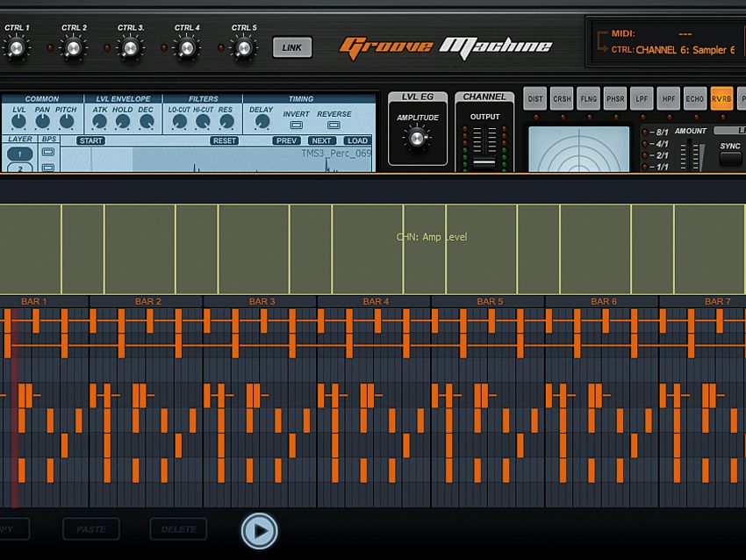Click the DELAY timing knob
746x560 pixels.
(262, 122)
